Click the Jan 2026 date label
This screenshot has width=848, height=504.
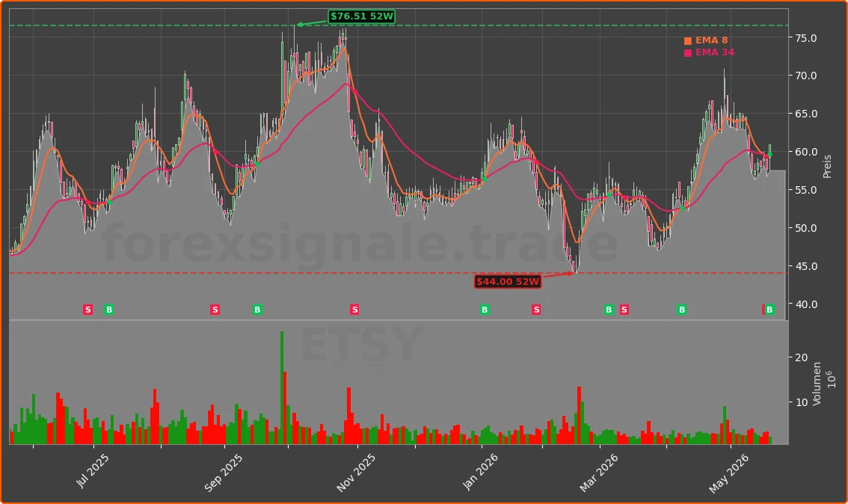(x=480, y=472)
